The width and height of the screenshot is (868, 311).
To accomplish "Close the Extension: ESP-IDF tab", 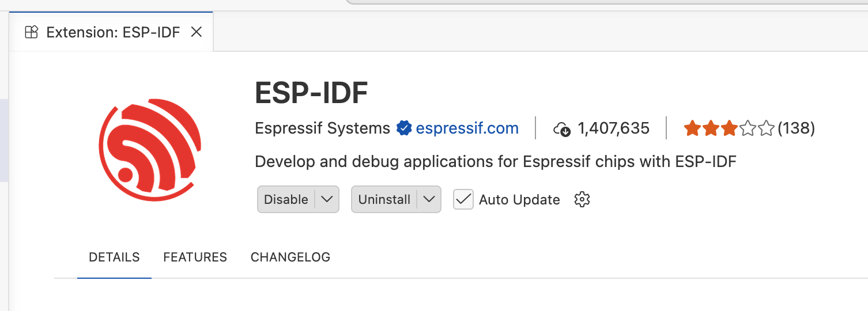I will click(x=196, y=32).
